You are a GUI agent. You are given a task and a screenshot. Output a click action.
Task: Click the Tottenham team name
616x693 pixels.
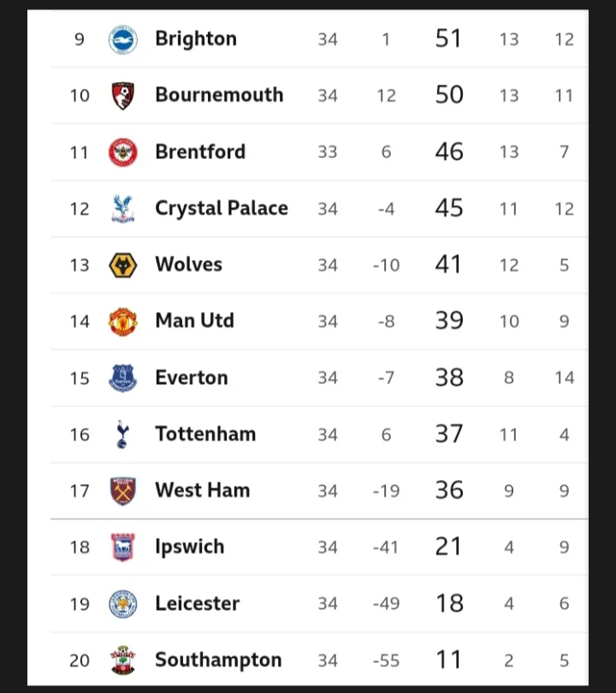tap(205, 434)
